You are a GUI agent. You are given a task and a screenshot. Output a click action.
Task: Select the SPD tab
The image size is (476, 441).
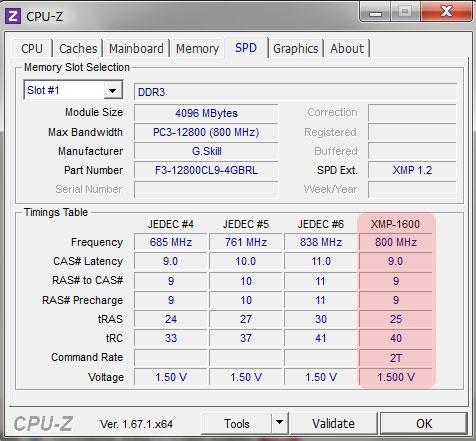pos(246,48)
